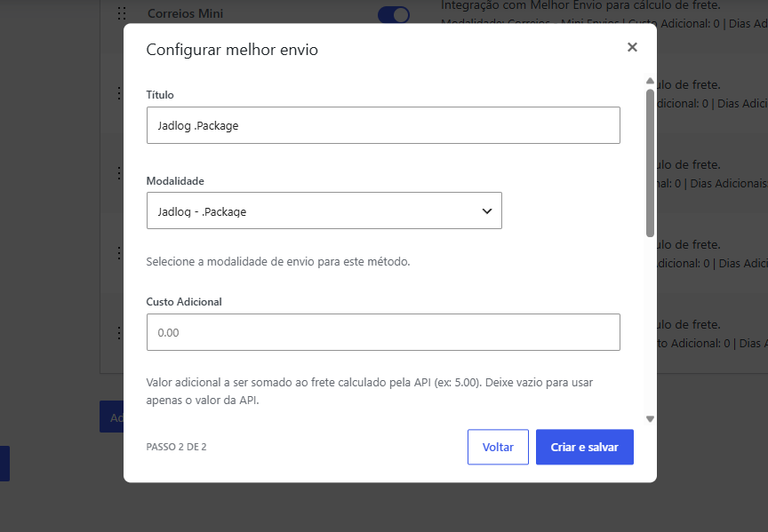Select drag handle just below Correios Mini row
This screenshot has height=532, width=768.
[119, 93]
